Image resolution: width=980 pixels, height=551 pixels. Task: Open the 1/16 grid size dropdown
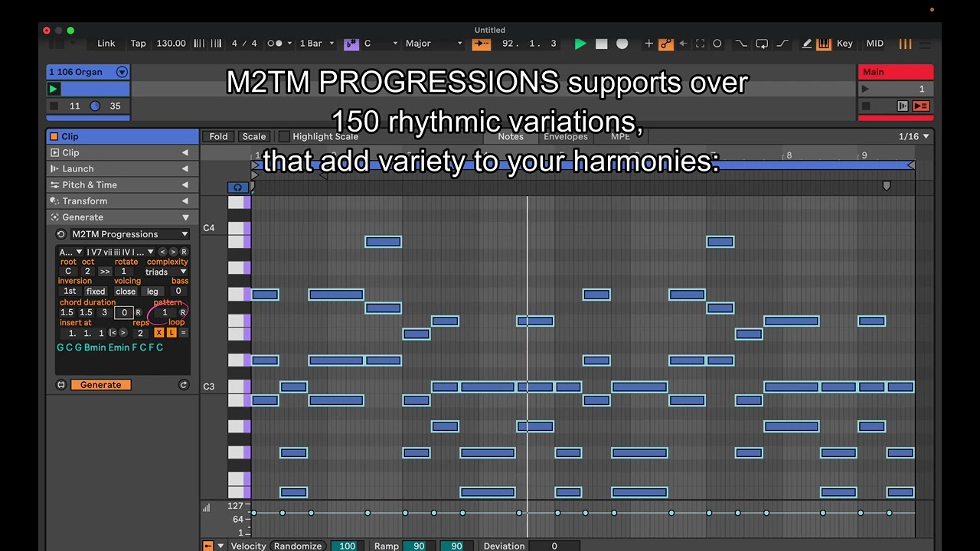pos(914,136)
